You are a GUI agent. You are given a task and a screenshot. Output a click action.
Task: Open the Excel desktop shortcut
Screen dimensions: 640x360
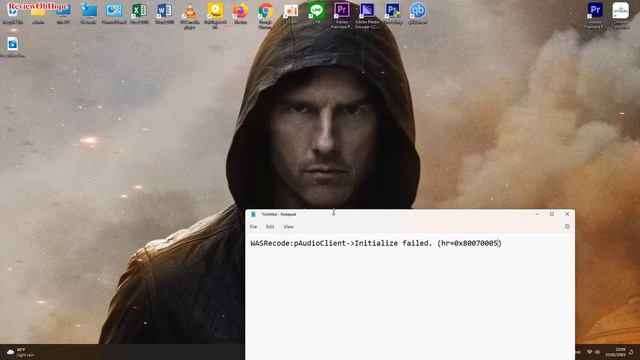139,12
